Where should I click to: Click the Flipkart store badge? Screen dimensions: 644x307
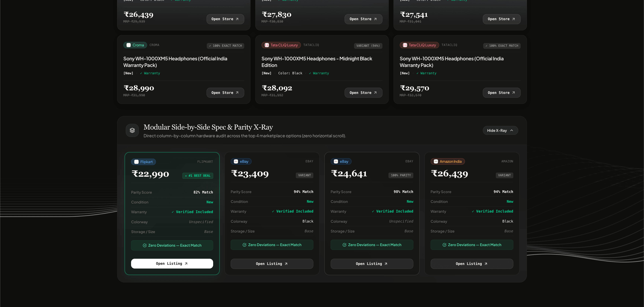pyautogui.click(x=143, y=162)
